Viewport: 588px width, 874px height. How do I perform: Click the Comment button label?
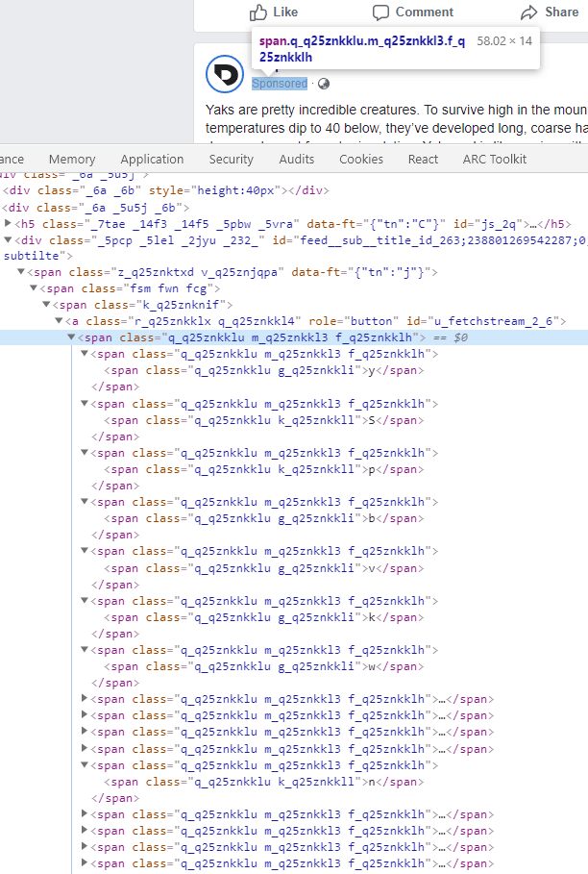[x=425, y=12]
